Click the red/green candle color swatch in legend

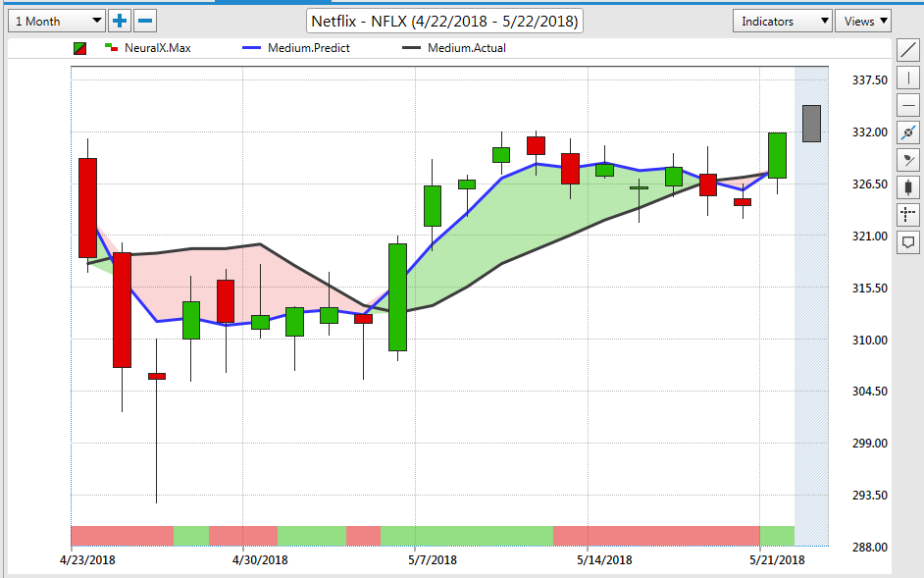pyautogui.click(x=80, y=48)
